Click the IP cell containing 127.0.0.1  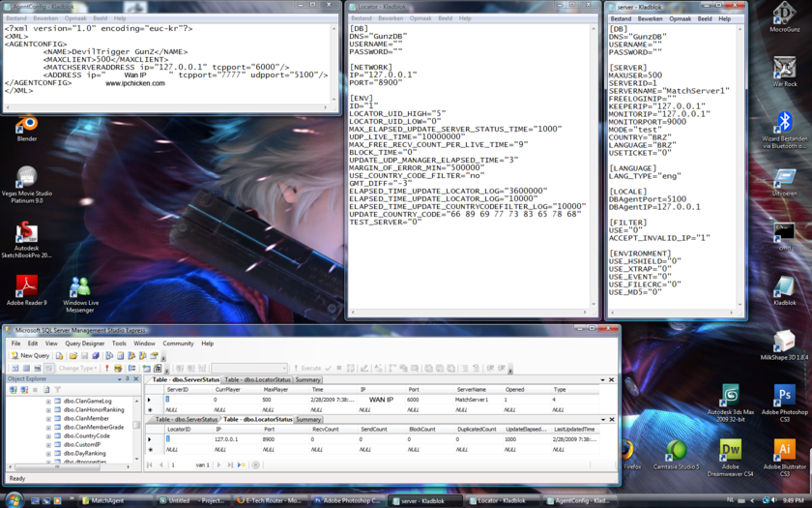[226, 438]
